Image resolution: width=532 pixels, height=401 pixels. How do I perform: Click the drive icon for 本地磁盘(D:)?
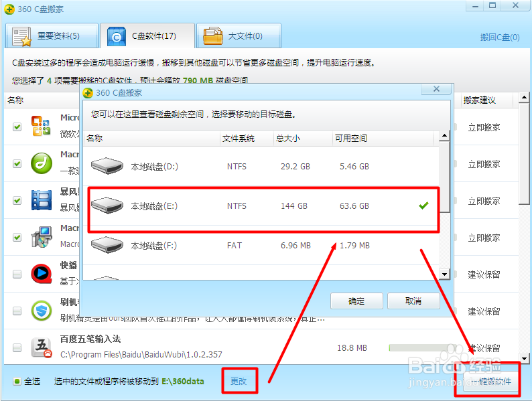tap(107, 166)
